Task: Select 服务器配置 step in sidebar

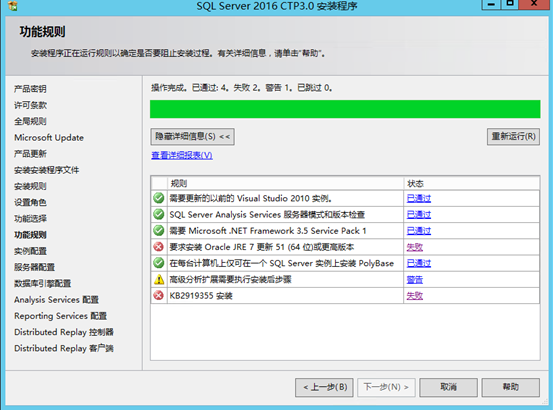Action: tap(35, 267)
